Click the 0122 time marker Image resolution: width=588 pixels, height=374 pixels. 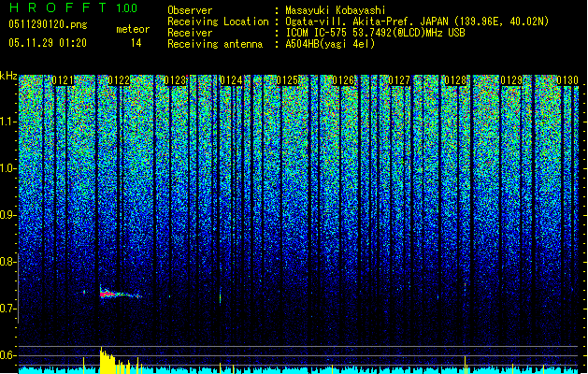[119, 80]
